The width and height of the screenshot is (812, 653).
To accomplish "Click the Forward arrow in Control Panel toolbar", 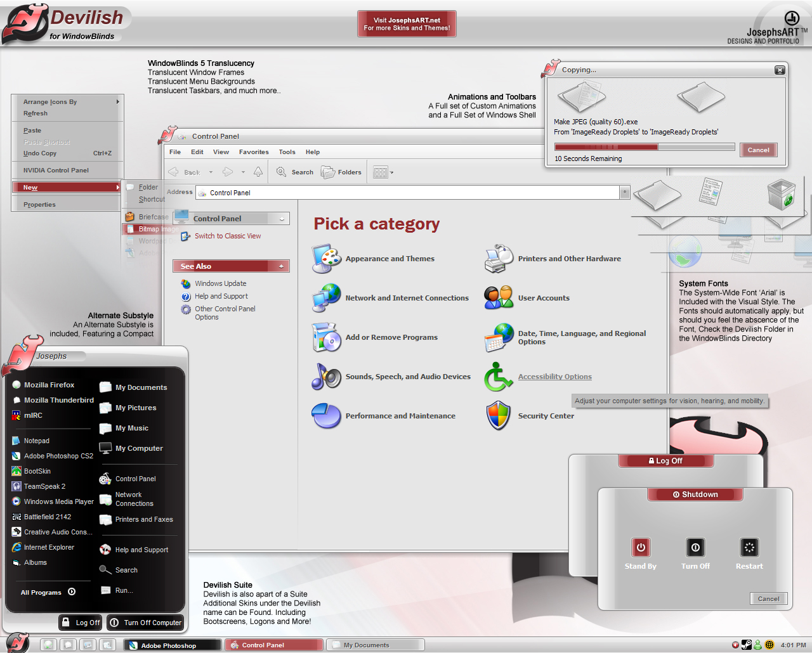I will pyautogui.click(x=228, y=172).
